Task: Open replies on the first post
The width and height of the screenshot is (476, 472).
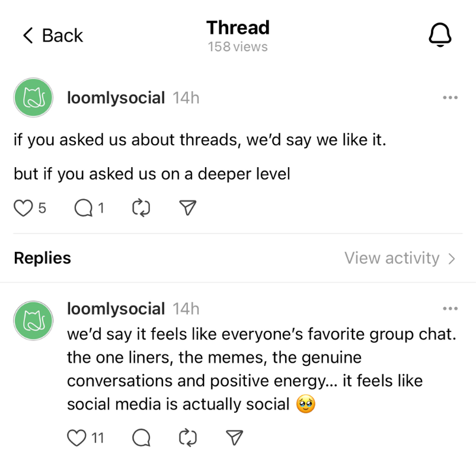Action: click(x=81, y=208)
